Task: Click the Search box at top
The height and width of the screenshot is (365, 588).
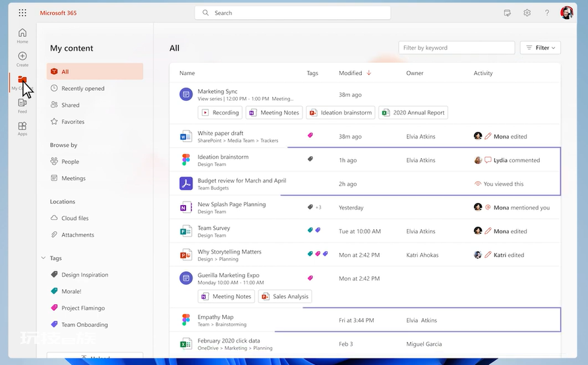Action: (293, 13)
